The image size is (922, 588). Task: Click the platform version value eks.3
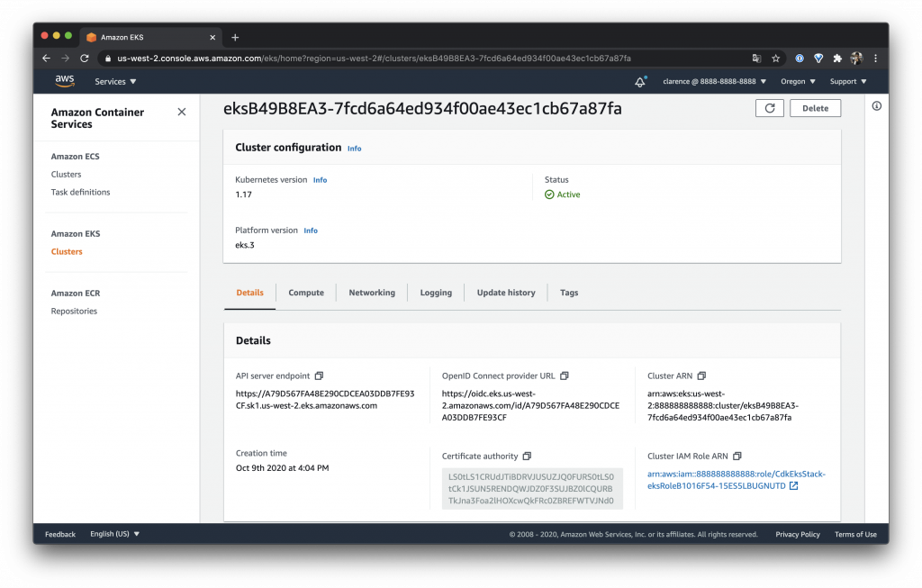[245, 245]
